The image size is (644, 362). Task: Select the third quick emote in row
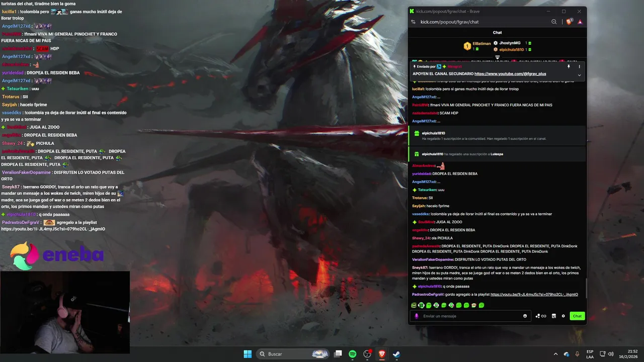pos(429,305)
